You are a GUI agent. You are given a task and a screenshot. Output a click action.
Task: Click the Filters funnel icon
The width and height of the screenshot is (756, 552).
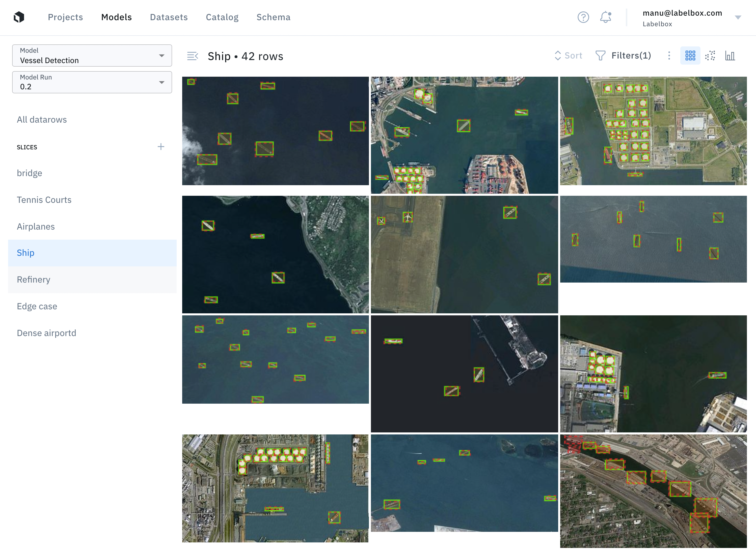coord(600,56)
